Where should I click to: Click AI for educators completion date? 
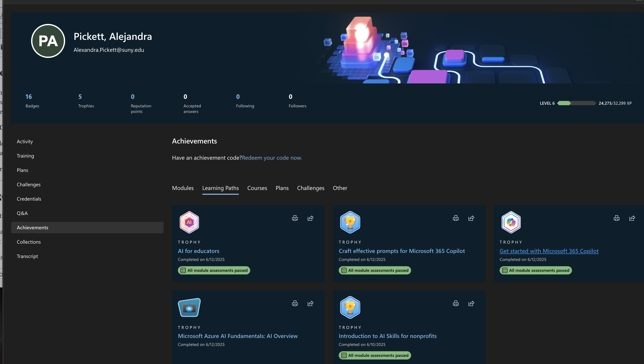click(x=201, y=260)
